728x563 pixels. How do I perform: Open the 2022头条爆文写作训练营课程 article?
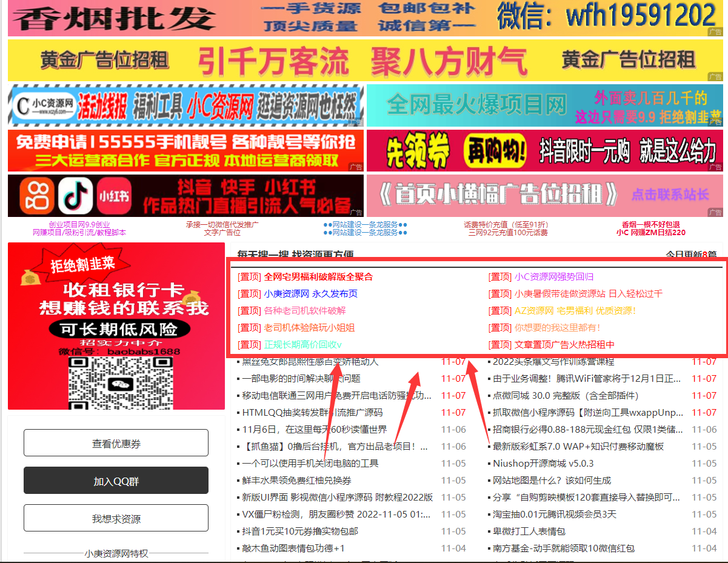tap(553, 362)
